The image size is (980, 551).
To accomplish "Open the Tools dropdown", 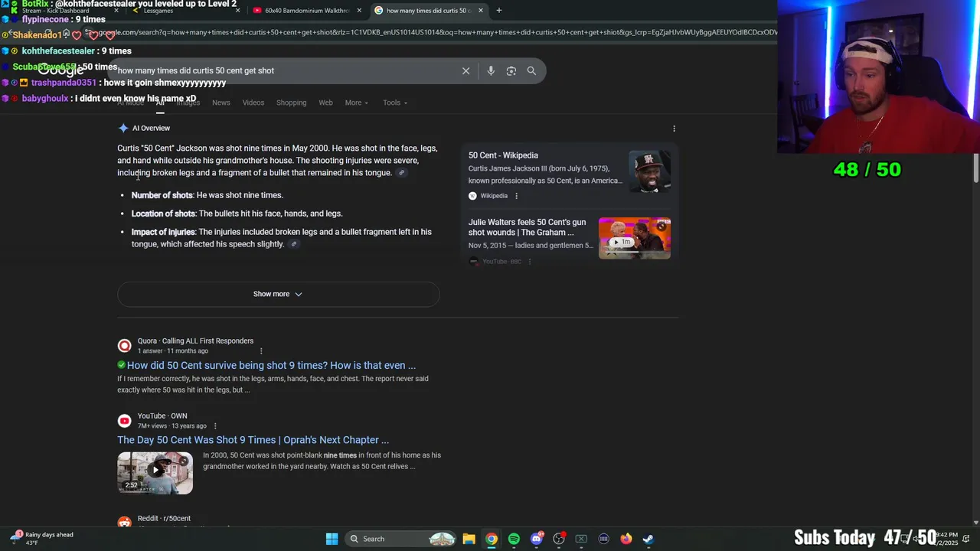I will click(x=395, y=103).
